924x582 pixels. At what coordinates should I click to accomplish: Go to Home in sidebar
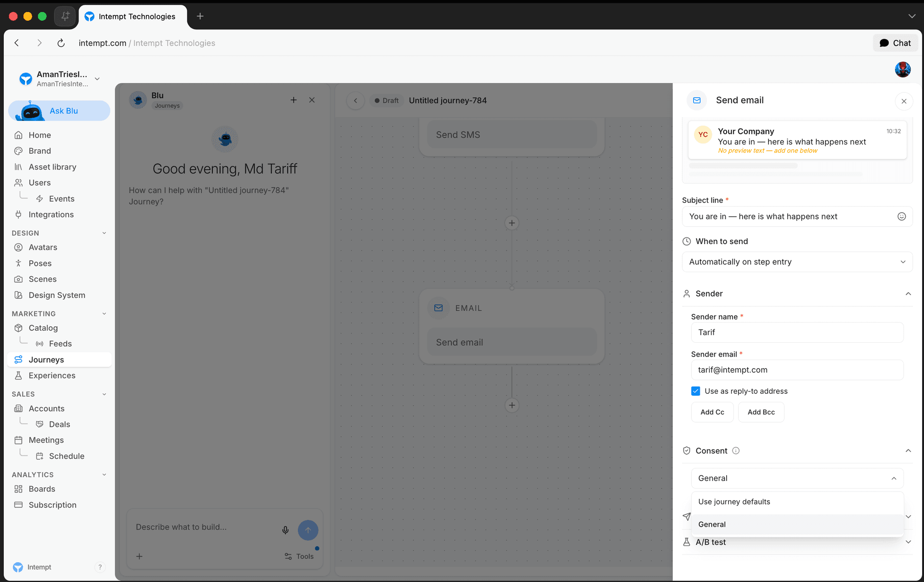[39, 135]
